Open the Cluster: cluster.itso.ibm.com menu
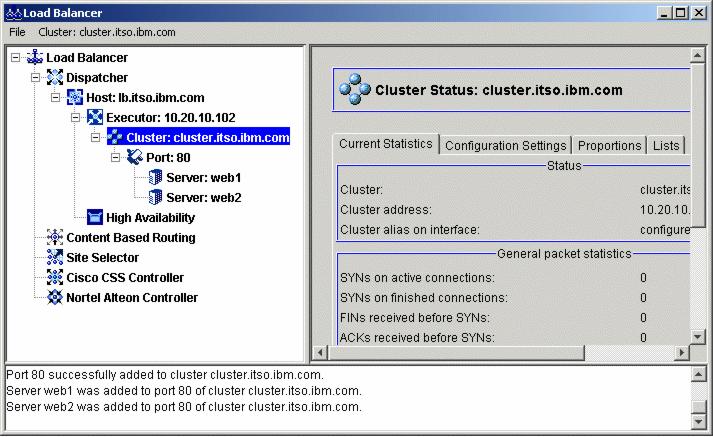 click(x=107, y=32)
